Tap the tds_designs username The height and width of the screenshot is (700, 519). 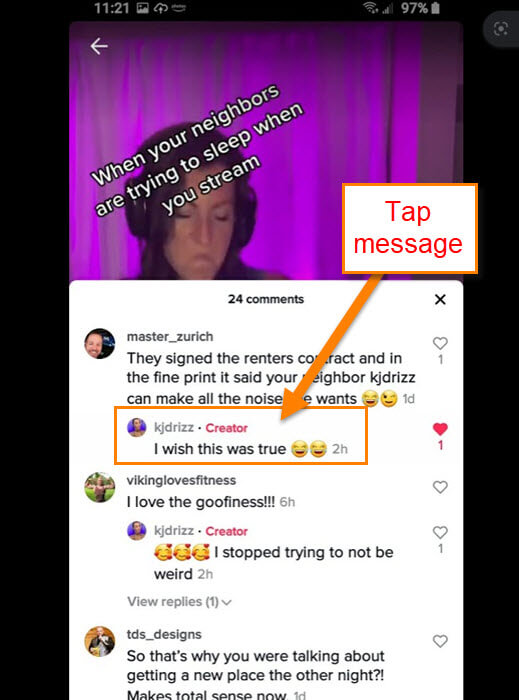(164, 634)
